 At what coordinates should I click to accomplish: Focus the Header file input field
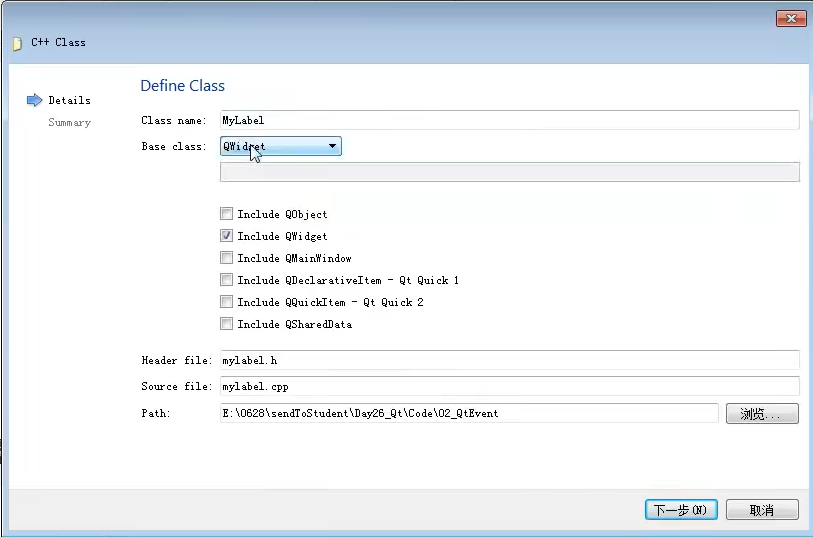509,360
